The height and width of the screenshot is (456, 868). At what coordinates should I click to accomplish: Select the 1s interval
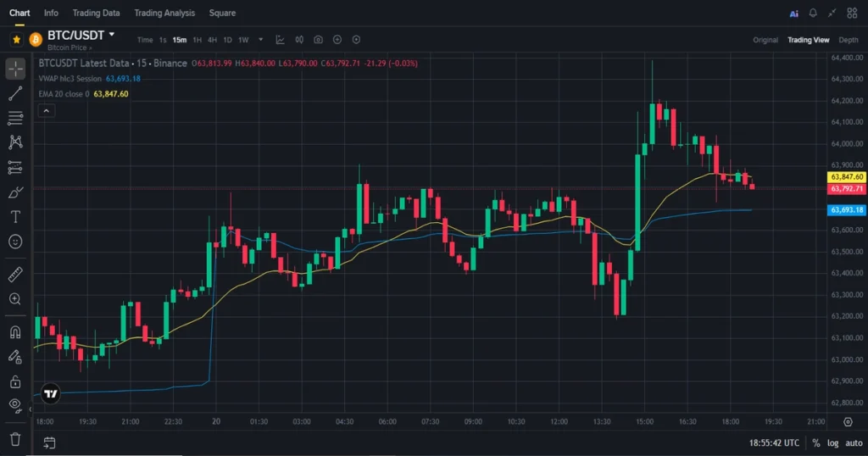coord(163,40)
